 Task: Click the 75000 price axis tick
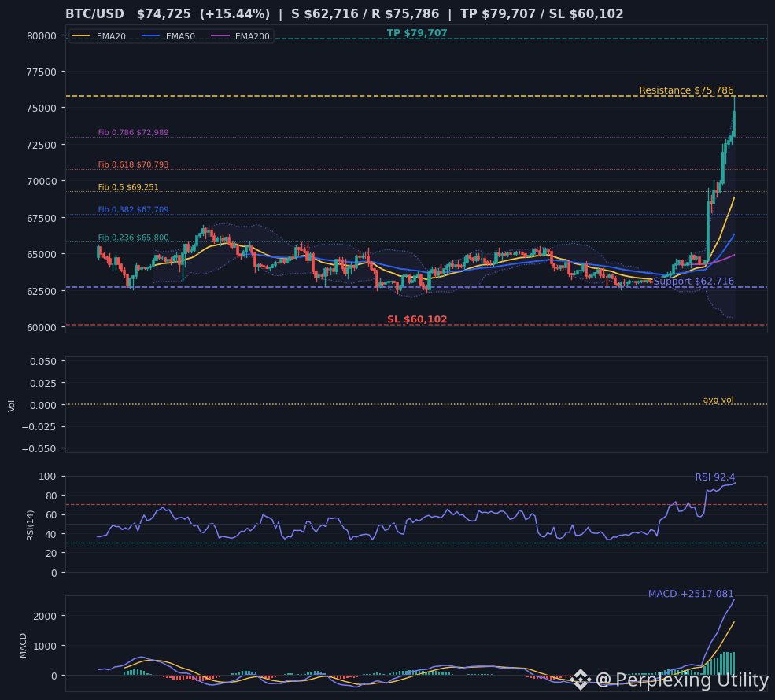[42, 109]
